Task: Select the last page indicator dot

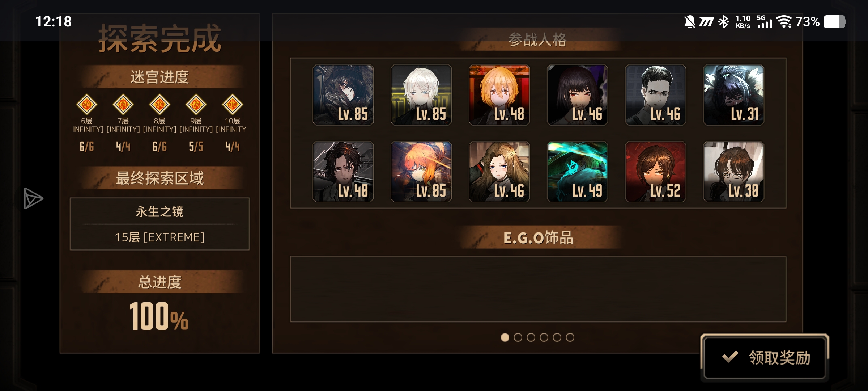Action: (570, 337)
